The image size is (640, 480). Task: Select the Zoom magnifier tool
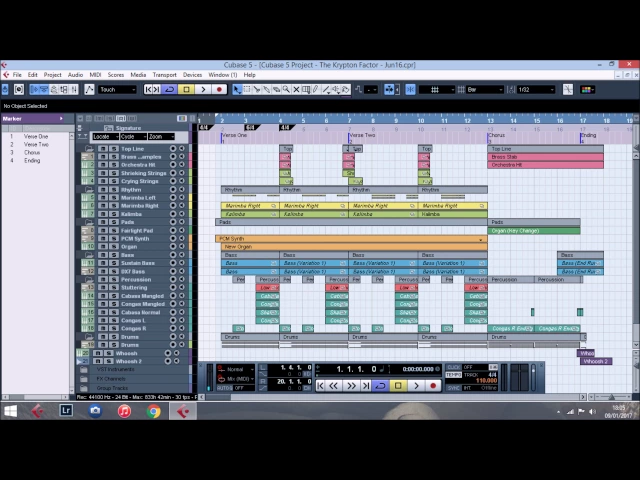(x=286, y=89)
